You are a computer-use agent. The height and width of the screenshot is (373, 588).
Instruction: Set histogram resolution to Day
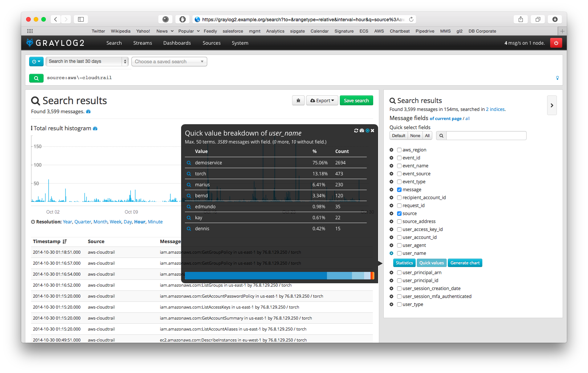pos(128,222)
